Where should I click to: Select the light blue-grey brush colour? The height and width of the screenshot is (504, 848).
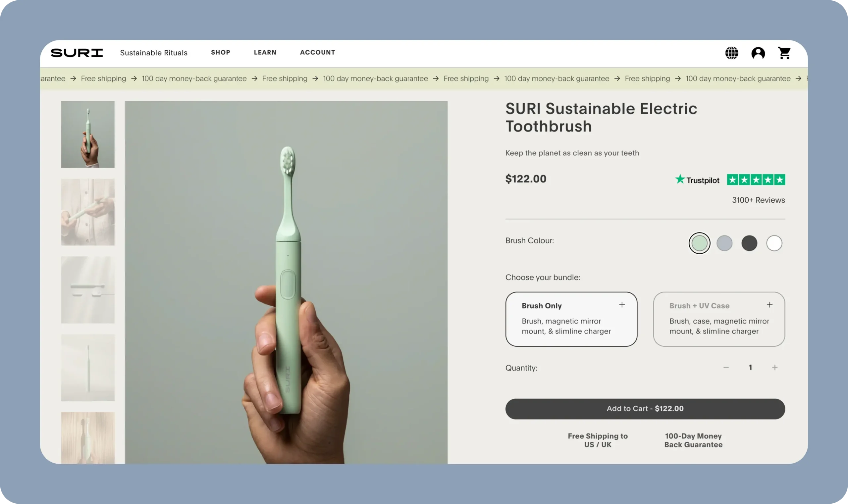(724, 243)
